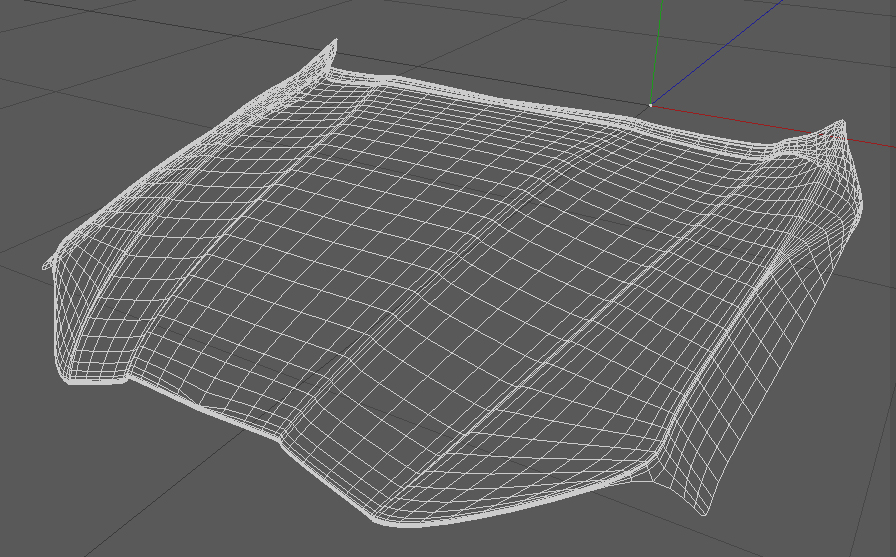The width and height of the screenshot is (896, 557).
Task: Click the front-most bottom corner of the hood mesh
Action: click(394, 523)
